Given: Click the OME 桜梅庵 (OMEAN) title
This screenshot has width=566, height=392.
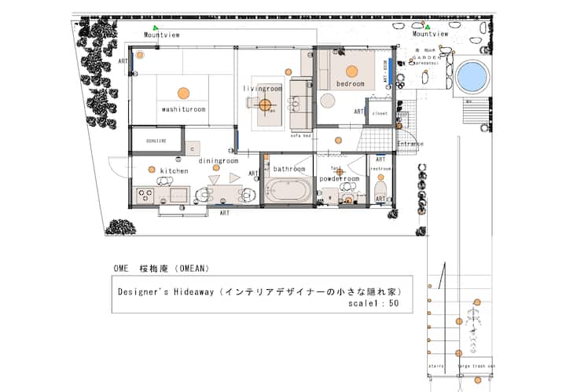Looking at the screenshot, I should pyautogui.click(x=161, y=269).
